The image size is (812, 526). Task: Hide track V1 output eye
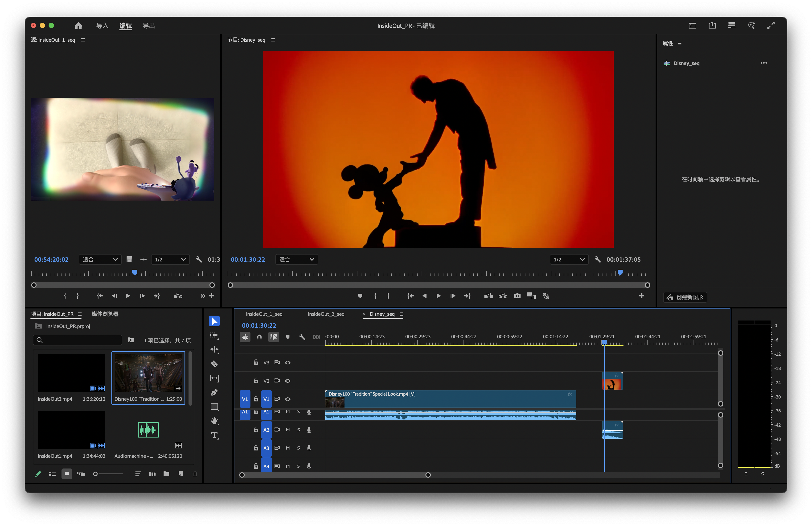[288, 399]
